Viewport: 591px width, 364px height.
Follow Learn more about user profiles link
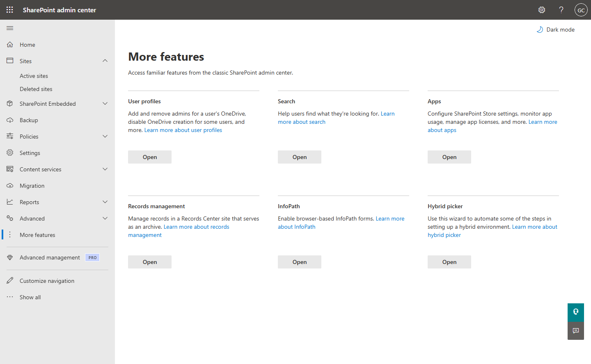(183, 130)
